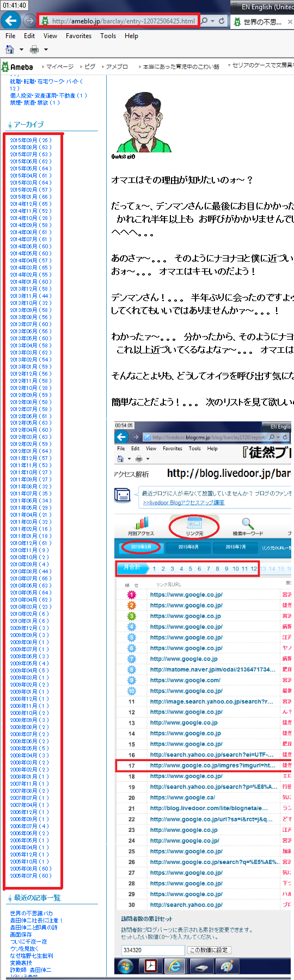The height and width of the screenshot is (980, 294).
Task: Open recent article 森田伸二社長に注意！
Action: 36,920
